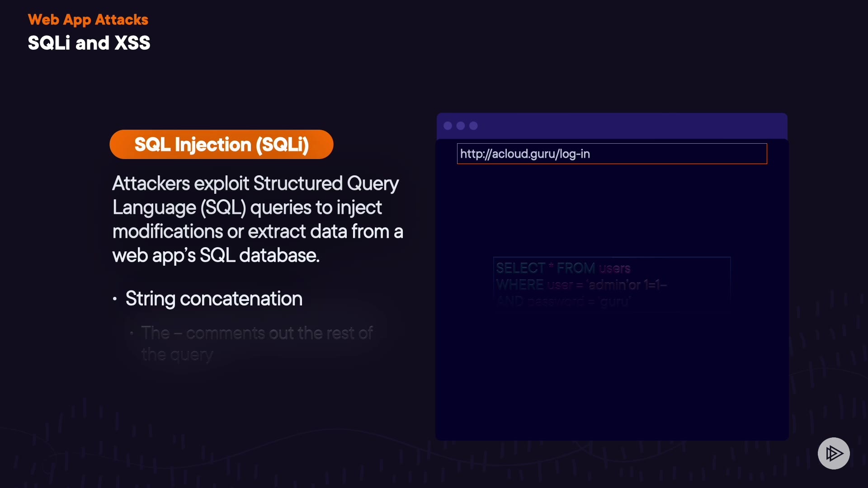Click the "web app's SQL database." line
Screen dimensions: 868x488
coord(216,255)
